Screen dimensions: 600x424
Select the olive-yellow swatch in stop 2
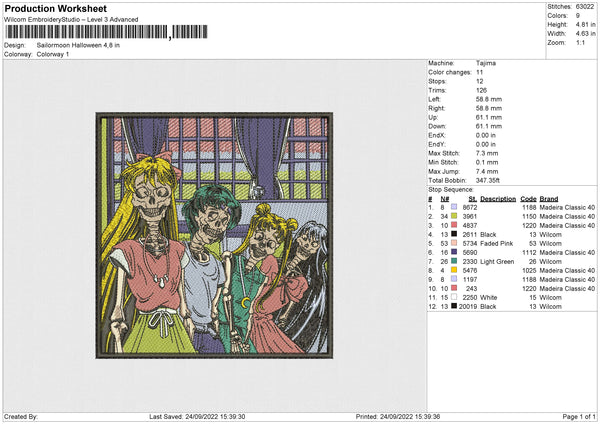pos(456,216)
